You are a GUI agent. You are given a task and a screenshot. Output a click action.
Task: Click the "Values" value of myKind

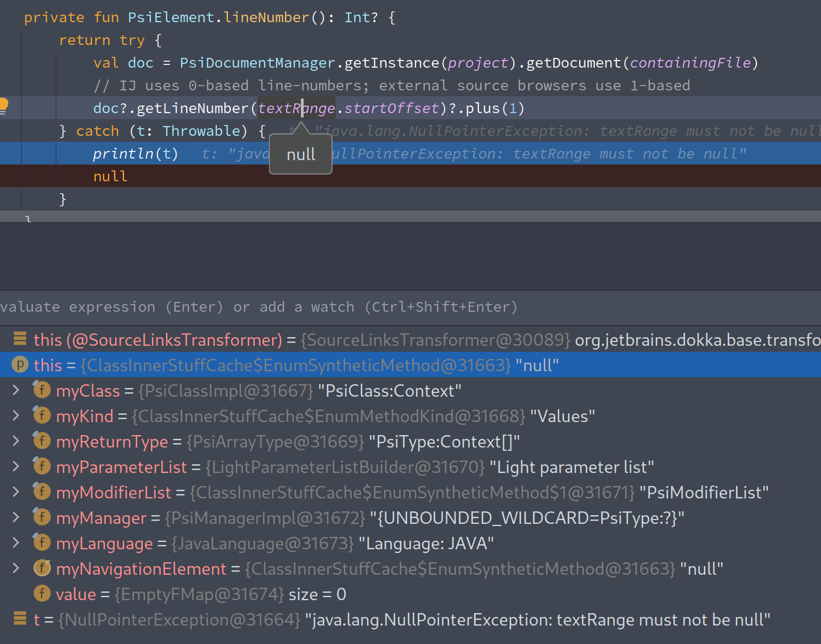point(562,416)
